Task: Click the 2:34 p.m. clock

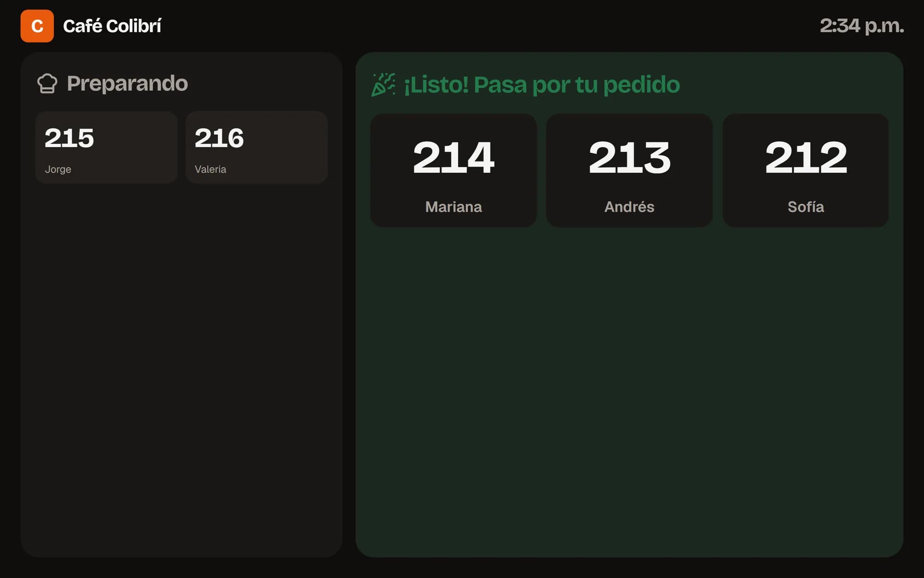Action: click(862, 26)
